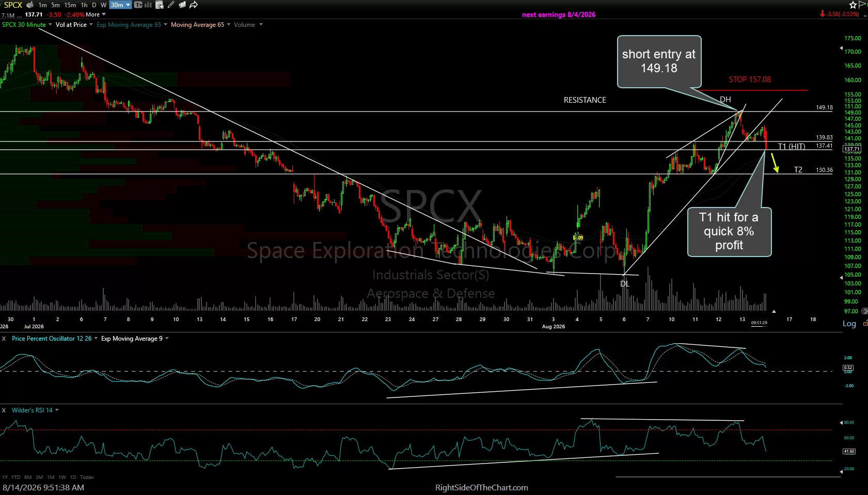Click the RSI value 41.60 axis tag
This screenshot has height=495, width=868.
point(849,451)
